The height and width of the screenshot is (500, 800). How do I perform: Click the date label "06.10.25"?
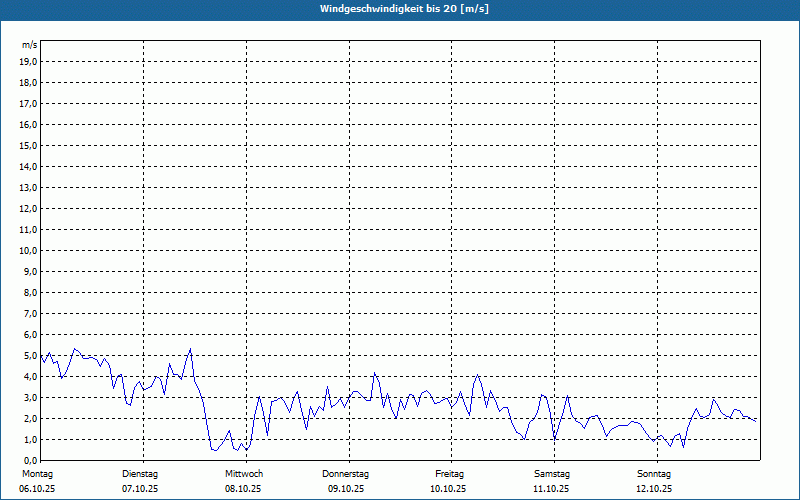[37, 489]
